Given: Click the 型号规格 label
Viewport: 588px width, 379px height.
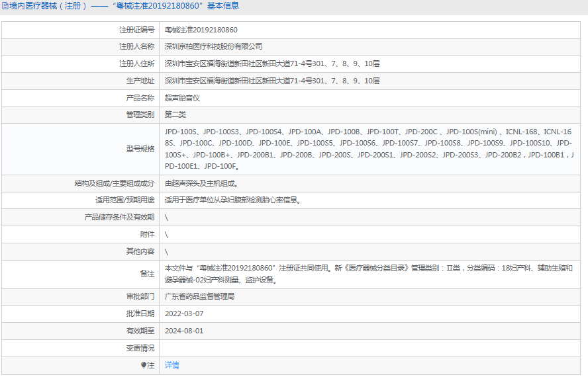Looking at the screenshot, I should [140, 149].
